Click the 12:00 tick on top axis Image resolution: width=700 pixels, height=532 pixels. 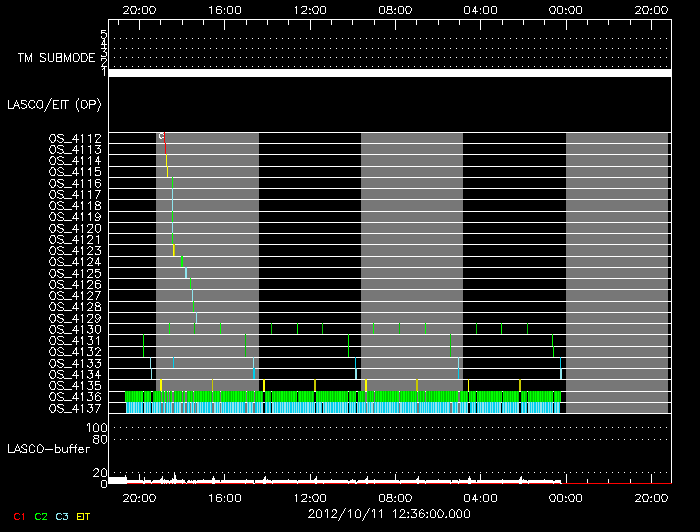click(311, 8)
